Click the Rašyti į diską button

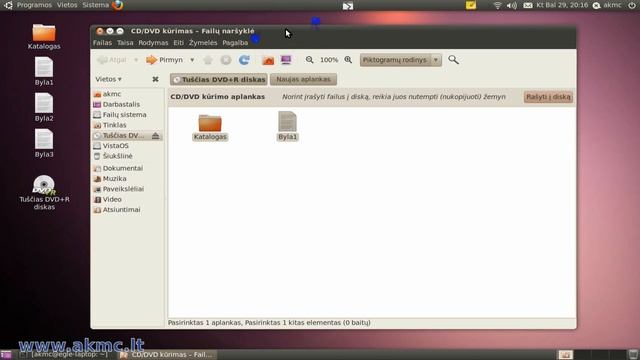tap(548, 97)
